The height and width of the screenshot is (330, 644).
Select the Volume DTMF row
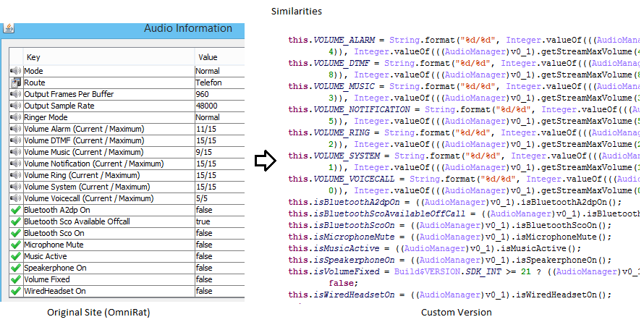[x=84, y=141]
